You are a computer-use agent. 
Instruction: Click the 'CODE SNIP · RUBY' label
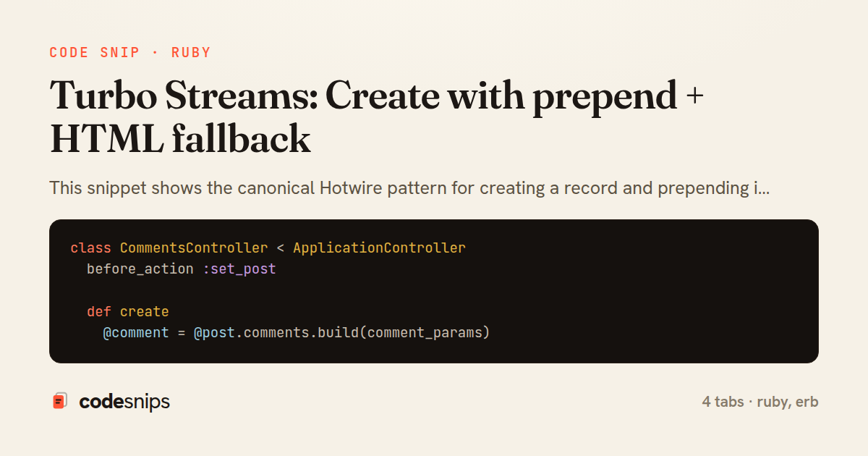[x=130, y=53]
